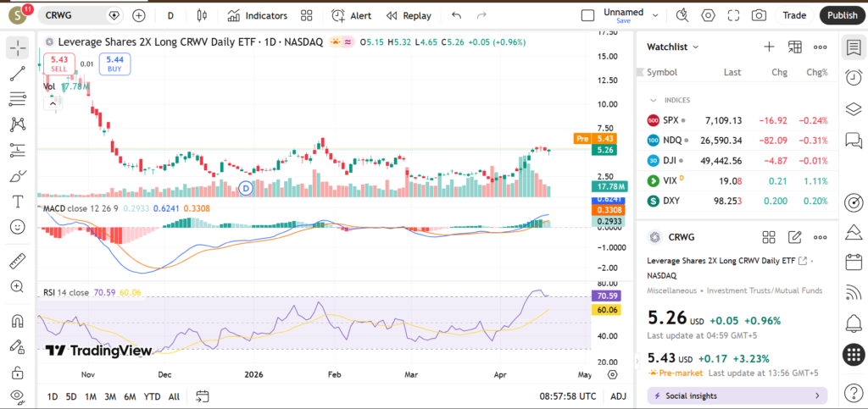The width and height of the screenshot is (868, 409).
Task: Enter fullscreen mode
Action: click(734, 15)
